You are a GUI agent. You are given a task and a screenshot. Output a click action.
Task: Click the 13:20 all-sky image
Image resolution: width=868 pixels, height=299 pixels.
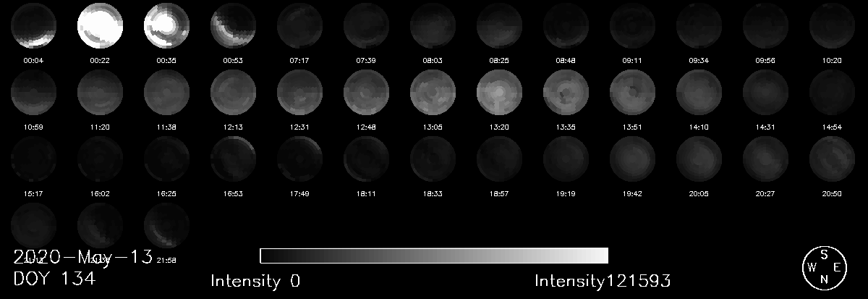tap(498, 93)
